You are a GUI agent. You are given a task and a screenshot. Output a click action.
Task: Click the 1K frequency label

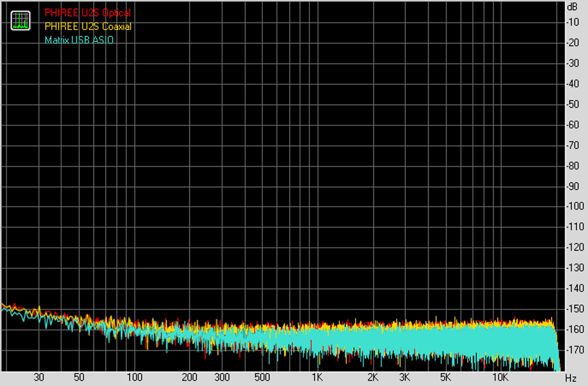318,377
